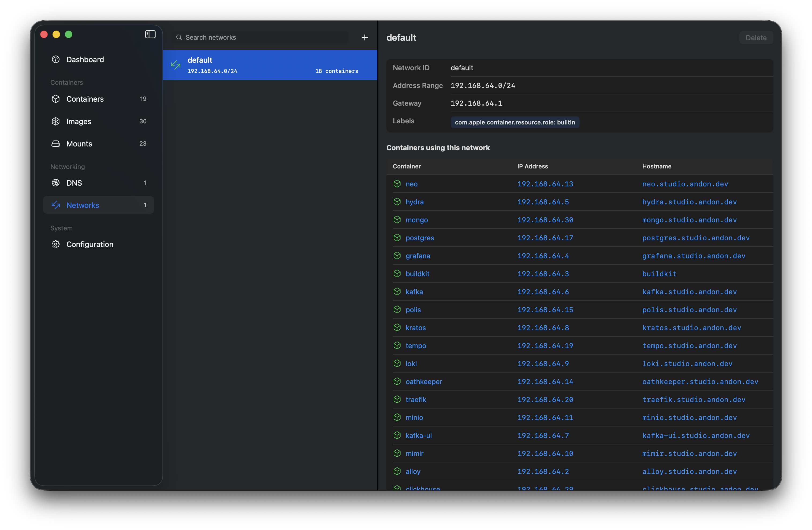Click IP address 192.168.64.19

click(545, 345)
